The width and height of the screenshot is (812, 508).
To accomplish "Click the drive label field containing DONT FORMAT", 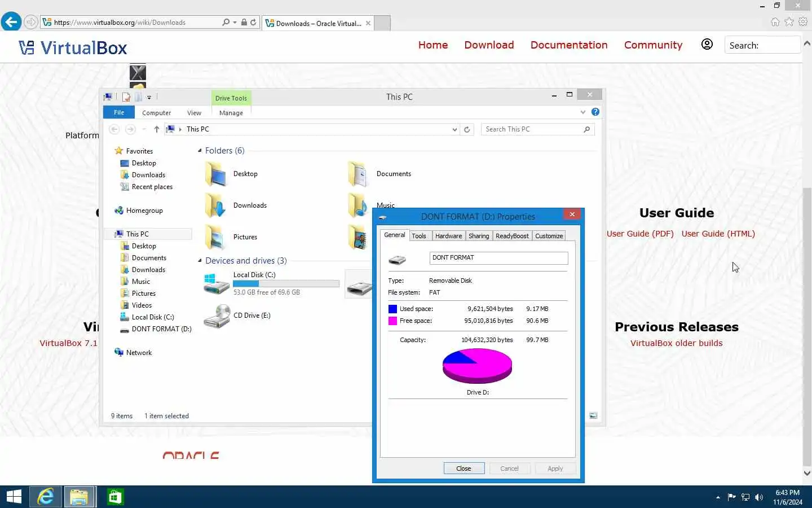I will coord(498,258).
